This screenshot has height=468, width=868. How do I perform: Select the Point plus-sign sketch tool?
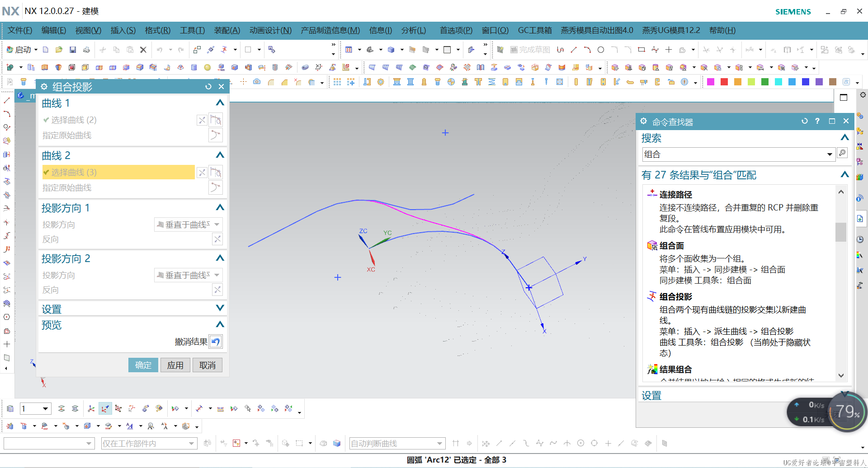pos(669,50)
